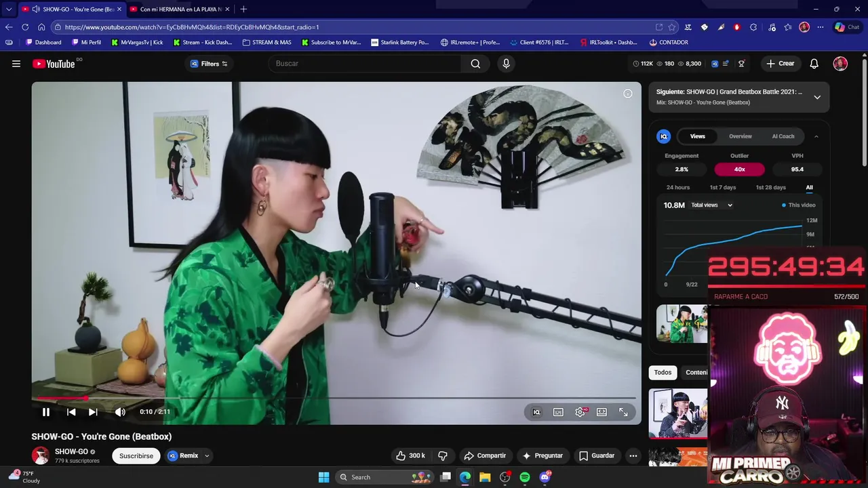Toggle subtitles in the video player
This screenshot has height=488, width=868.
[x=558, y=412]
